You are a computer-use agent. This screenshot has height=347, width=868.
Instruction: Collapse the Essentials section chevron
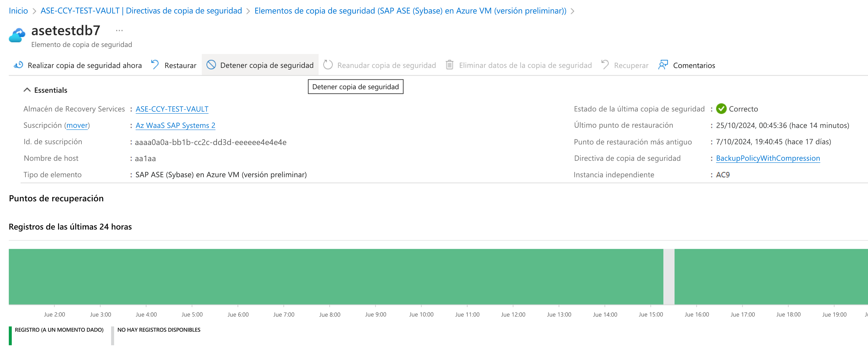pos(27,90)
